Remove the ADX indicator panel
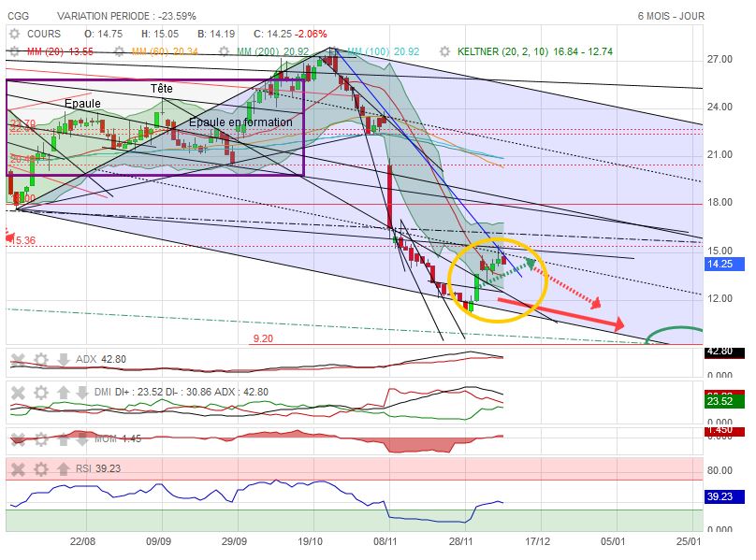 click(18, 360)
